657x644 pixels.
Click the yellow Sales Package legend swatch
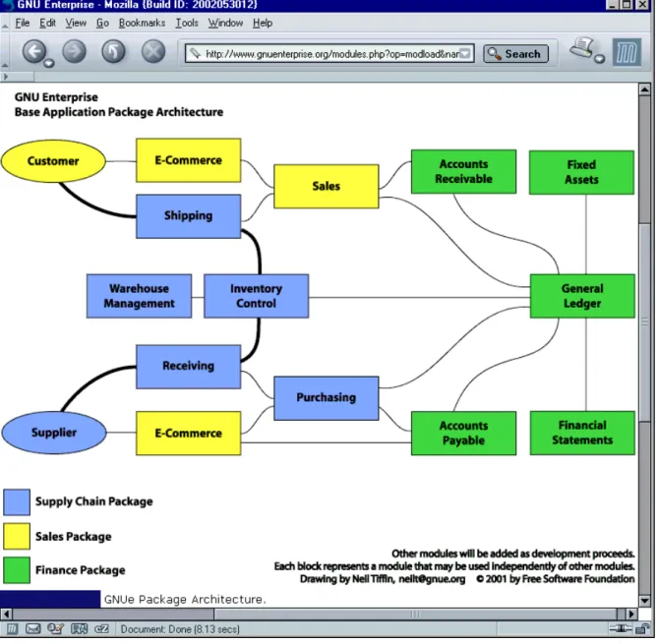(x=17, y=536)
